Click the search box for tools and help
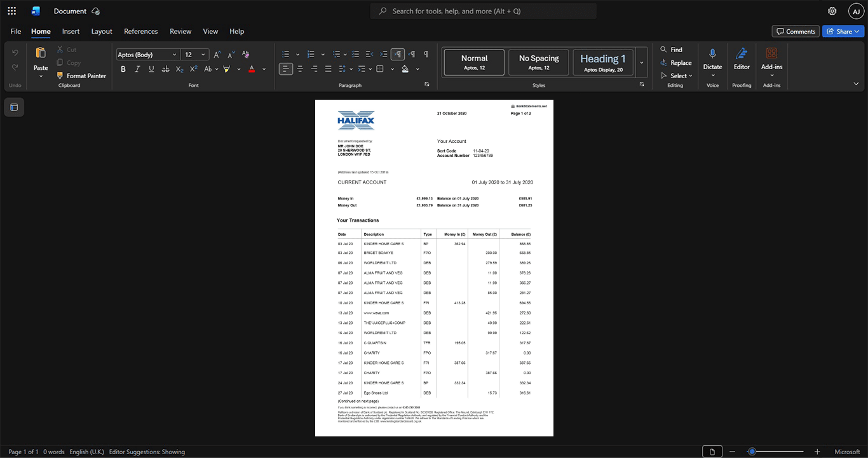Viewport: 868px width, 458px height. pos(484,11)
